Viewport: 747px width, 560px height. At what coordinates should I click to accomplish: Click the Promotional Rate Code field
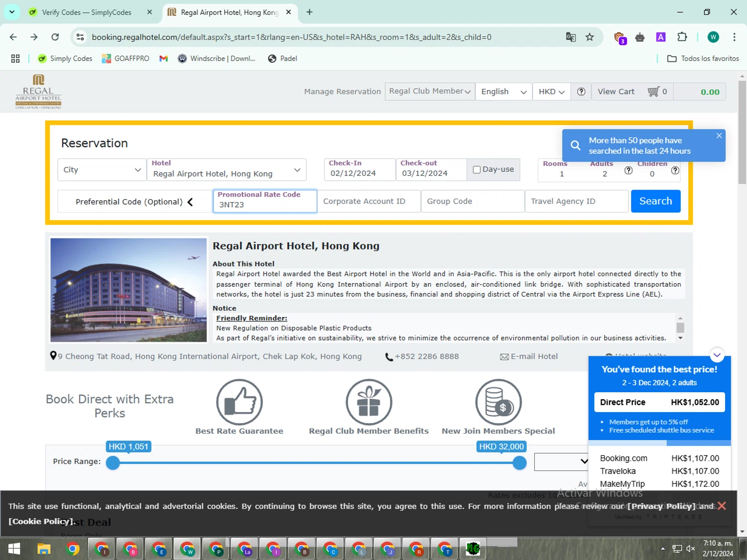coord(265,201)
